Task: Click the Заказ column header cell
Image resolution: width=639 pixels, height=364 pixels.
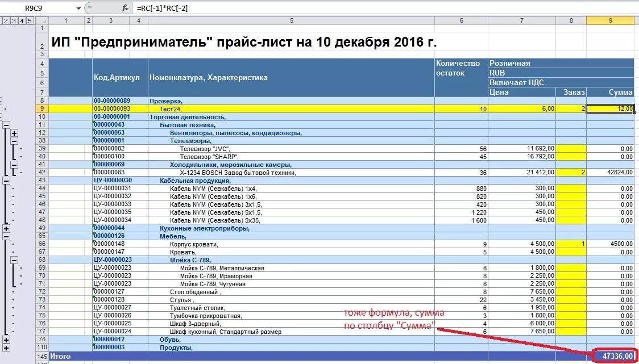Action: coord(571,93)
